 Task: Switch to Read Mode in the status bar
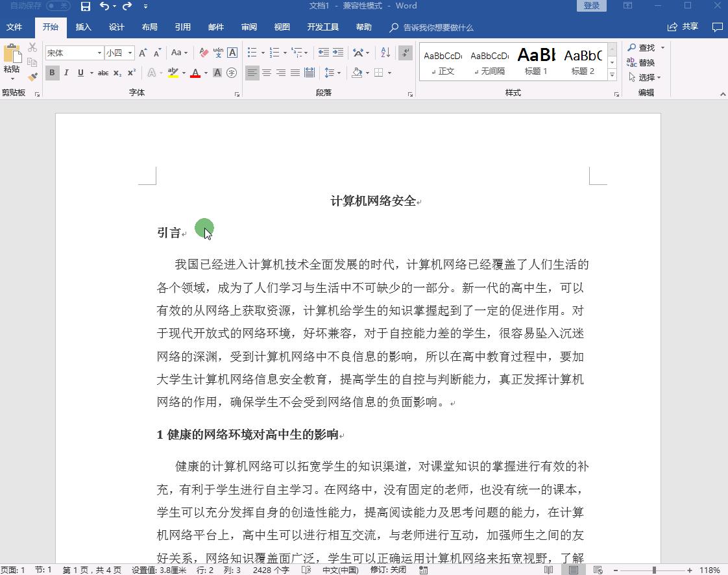[x=547, y=570]
